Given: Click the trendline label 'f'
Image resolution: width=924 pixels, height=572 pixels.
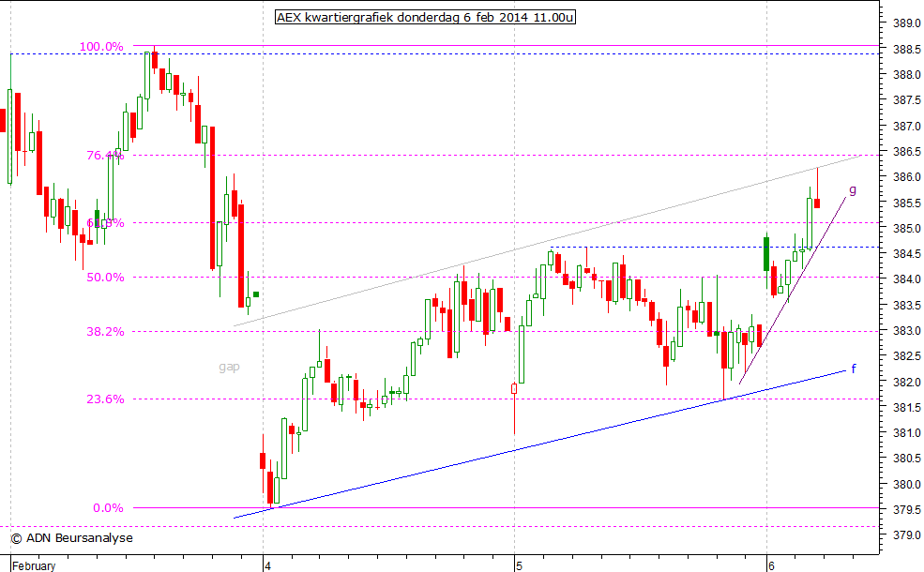Looking at the screenshot, I should coord(854,369).
